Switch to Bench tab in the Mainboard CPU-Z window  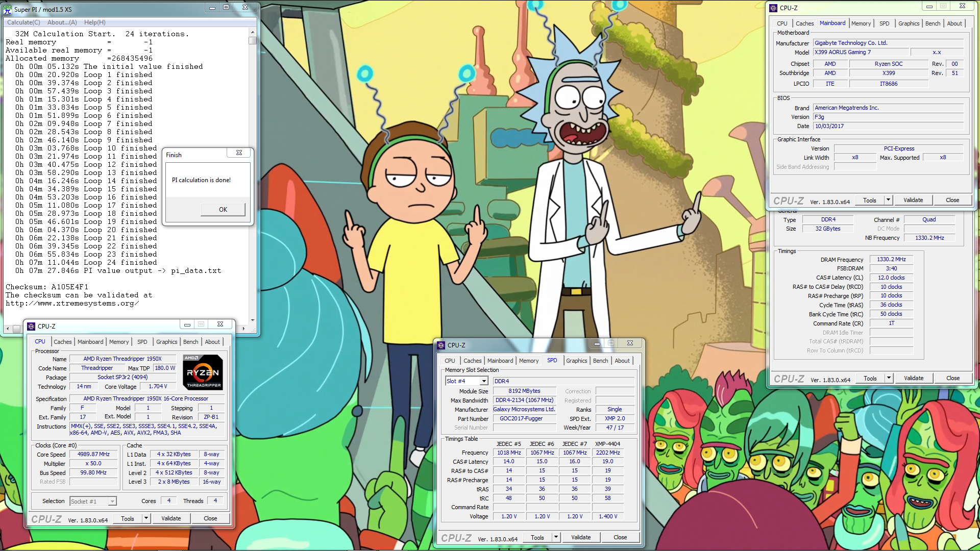coord(933,23)
